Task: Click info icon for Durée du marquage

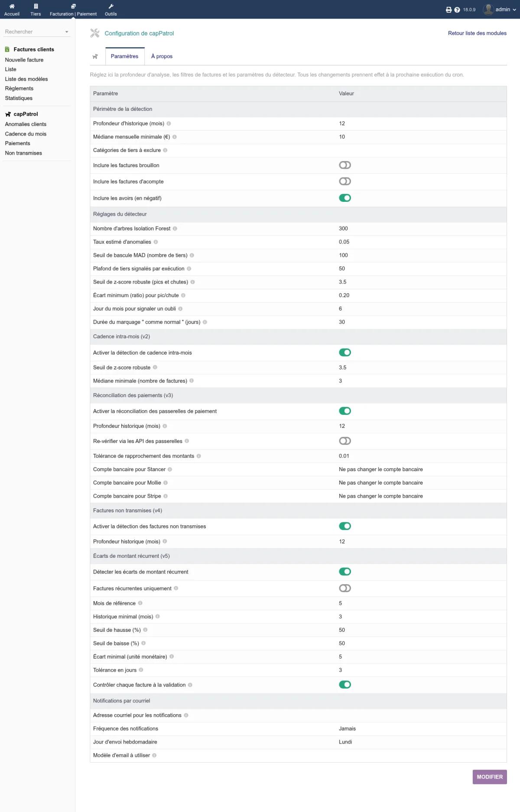Action: [x=205, y=322]
